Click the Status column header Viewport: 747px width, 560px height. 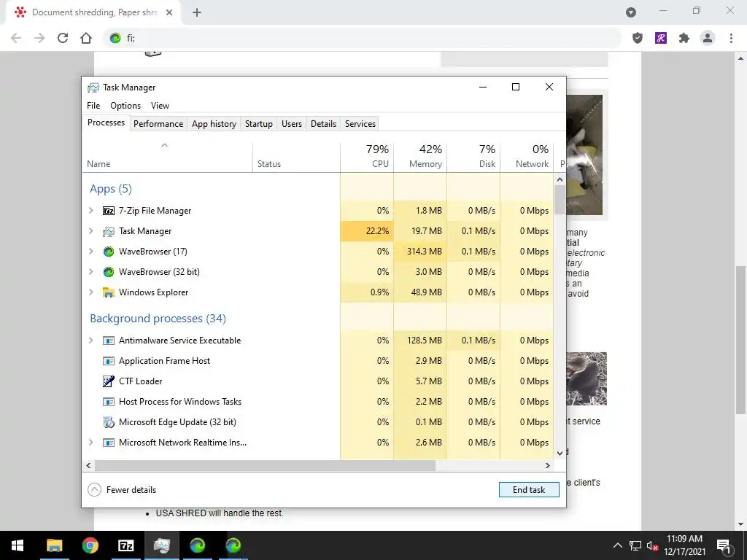point(296,157)
